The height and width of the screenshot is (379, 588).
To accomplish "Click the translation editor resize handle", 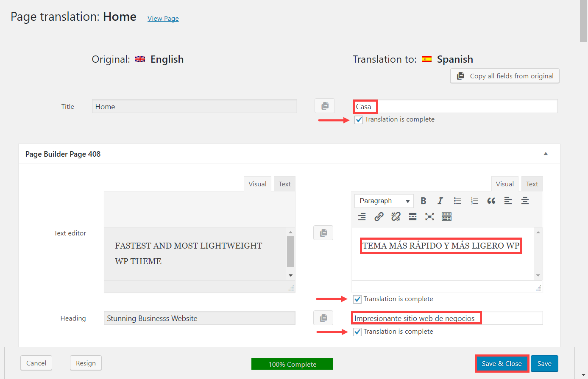I will point(538,288).
